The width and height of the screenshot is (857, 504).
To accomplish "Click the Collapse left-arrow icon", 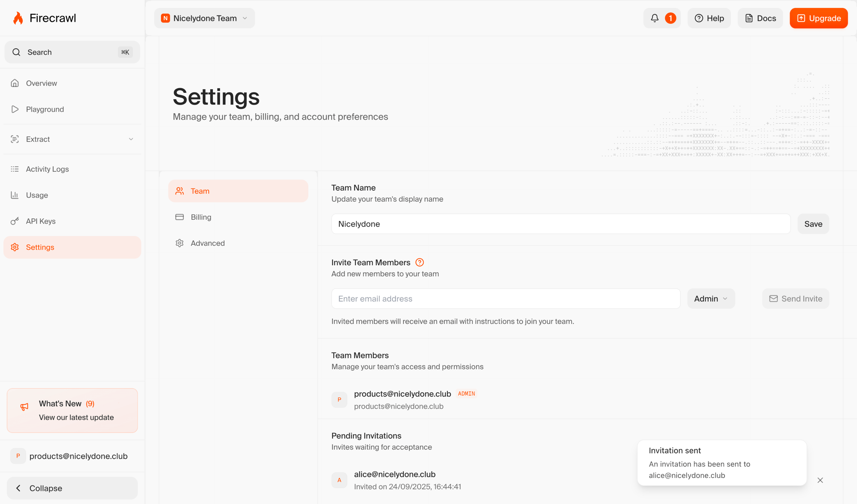I will [18, 488].
